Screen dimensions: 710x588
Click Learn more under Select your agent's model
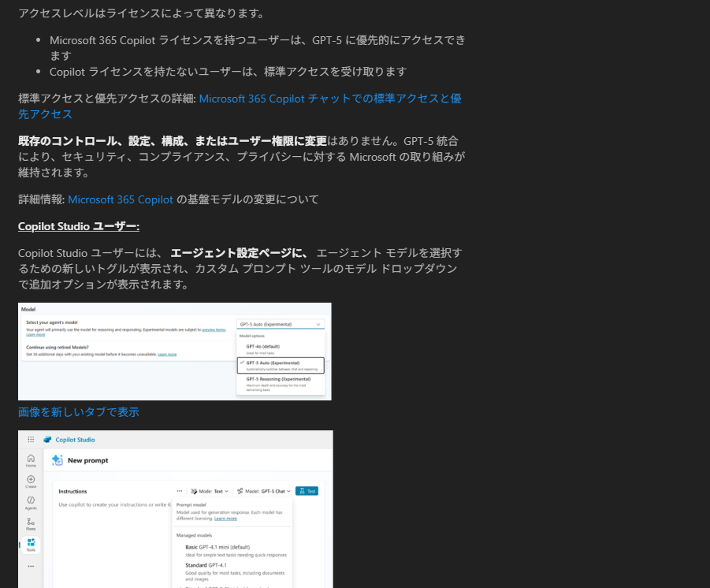(35, 334)
